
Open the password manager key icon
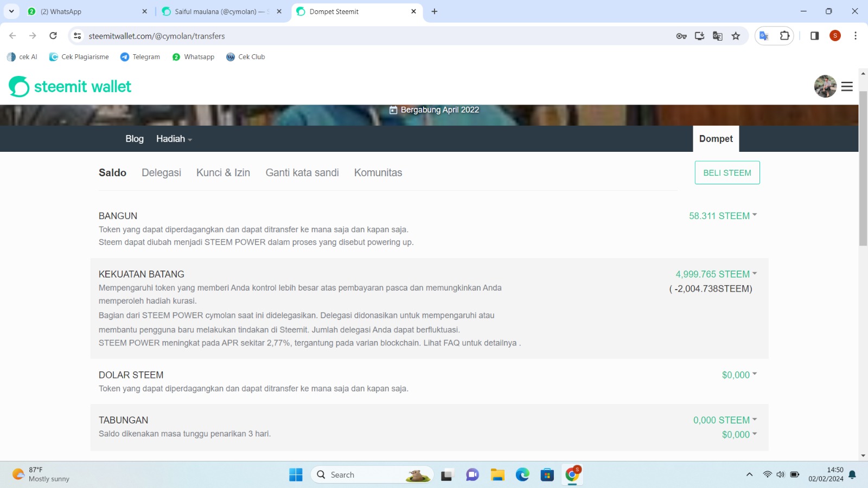tap(681, 36)
